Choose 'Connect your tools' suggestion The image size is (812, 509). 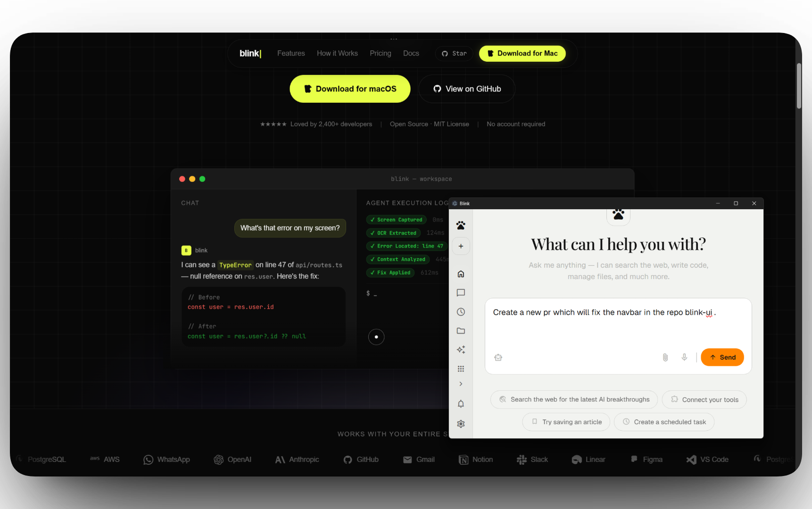pos(704,399)
